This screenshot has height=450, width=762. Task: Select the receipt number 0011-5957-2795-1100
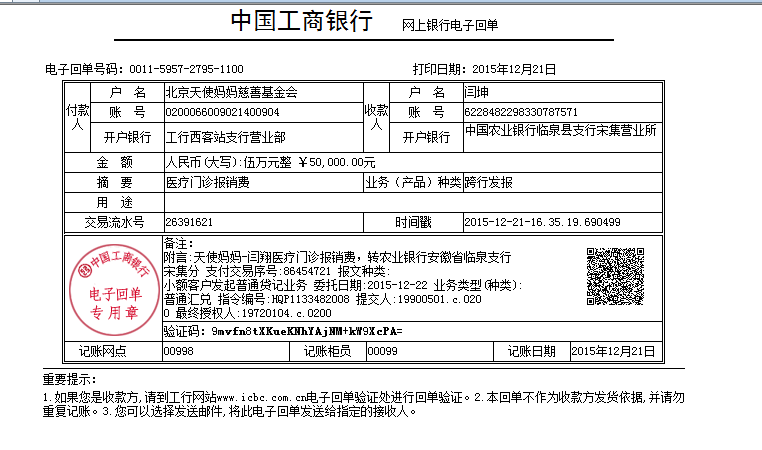pyautogui.click(x=186, y=69)
